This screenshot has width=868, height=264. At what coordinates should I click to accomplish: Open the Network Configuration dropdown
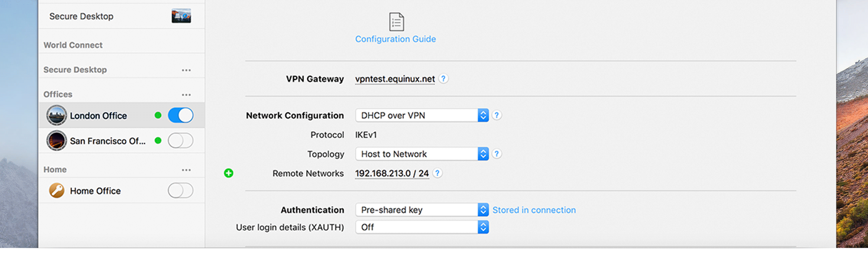click(x=422, y=115)
